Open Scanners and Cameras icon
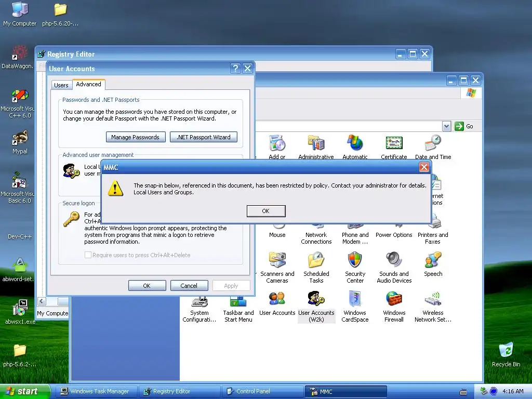532x399 pixels. tap(277, 260)
